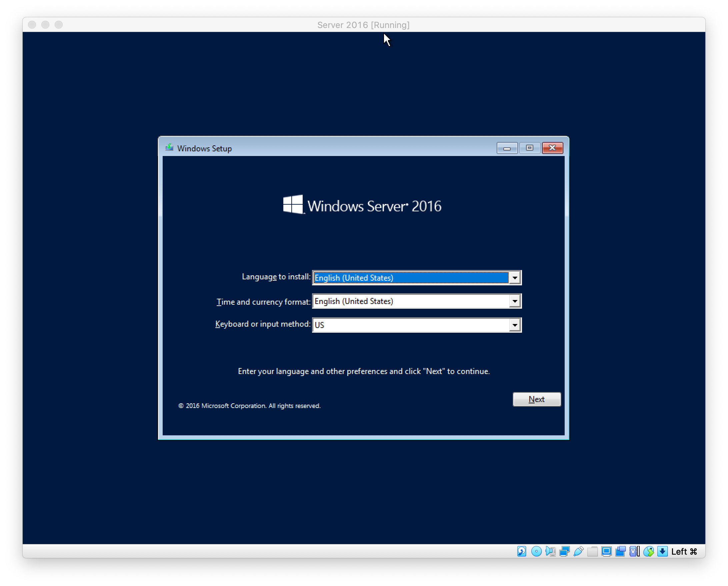This screenshot has width=728, height=586.
Task: Click the Windows Server 2016 logo
Action: click(x=363, y=206)
